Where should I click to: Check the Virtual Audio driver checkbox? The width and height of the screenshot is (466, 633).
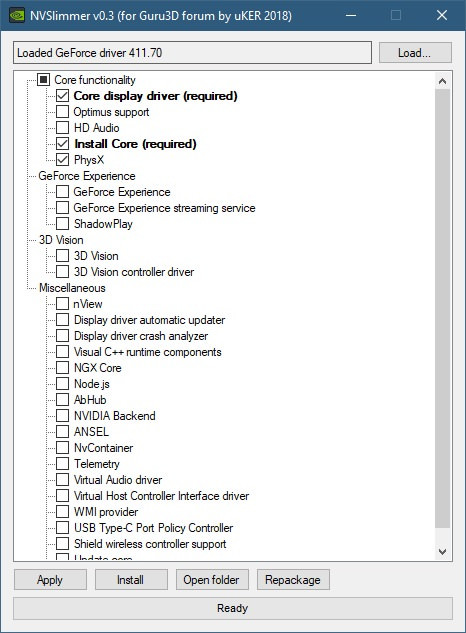tap(62, 480)
